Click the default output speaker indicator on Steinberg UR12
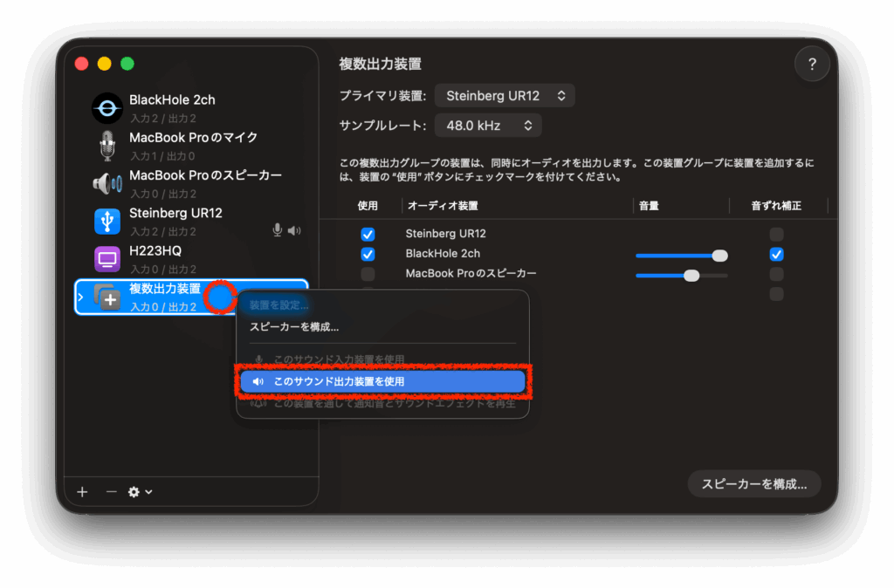894x588 pixels. 294,230
